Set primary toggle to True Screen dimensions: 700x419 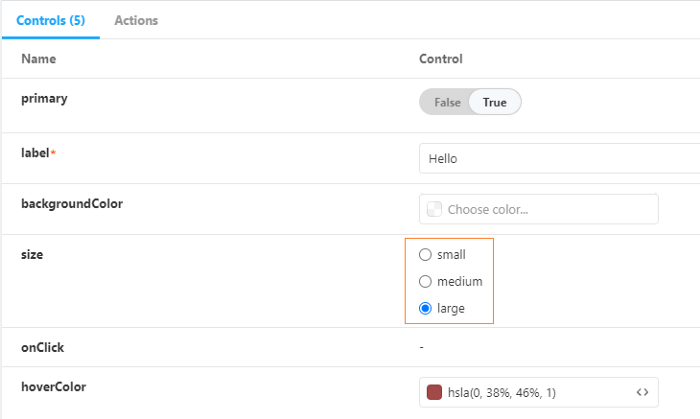pos(495,102)
